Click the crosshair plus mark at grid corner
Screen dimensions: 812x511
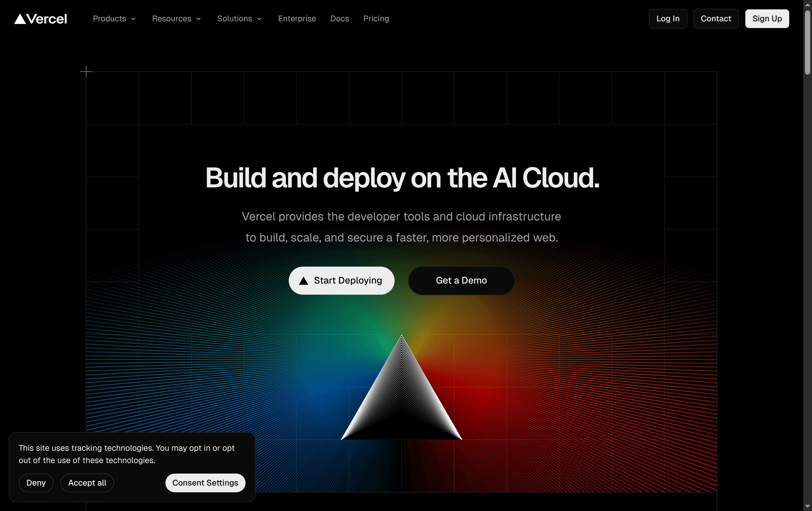[86, 72]
